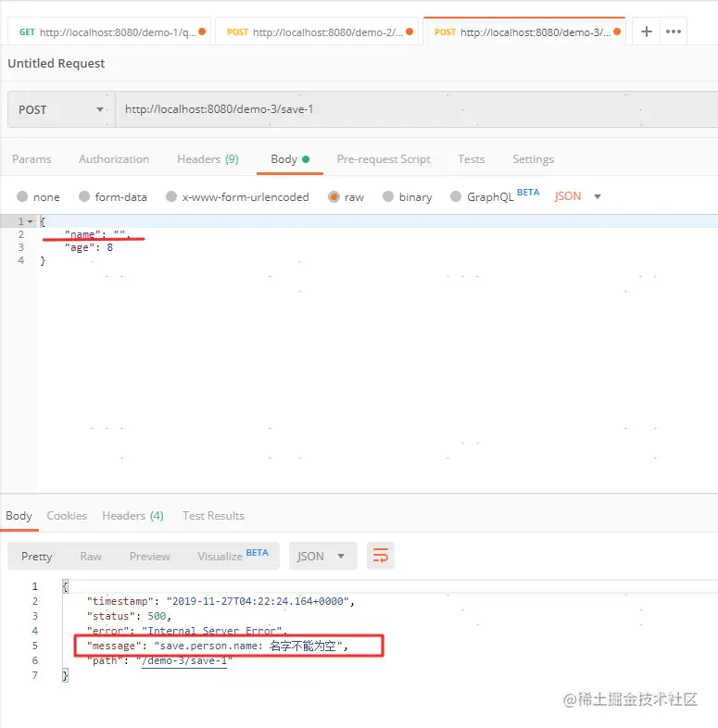Viewport: 718px width, 728px height.
Task: Open the Tests tab
Action: 471,159
